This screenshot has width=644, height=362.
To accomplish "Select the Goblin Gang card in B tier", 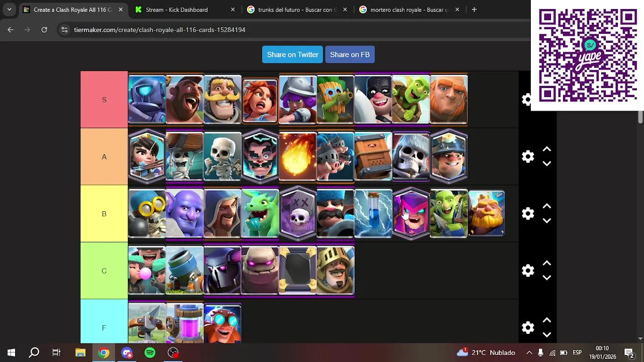I will 449,214.
